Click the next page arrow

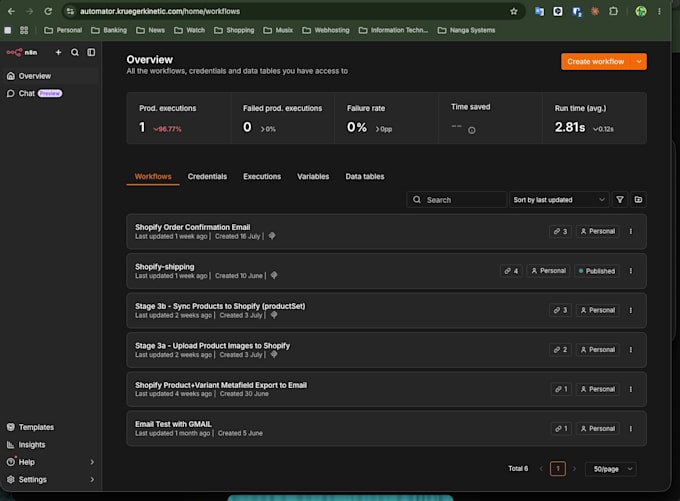[x=575, y=468]
